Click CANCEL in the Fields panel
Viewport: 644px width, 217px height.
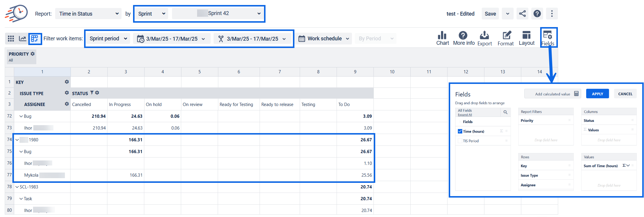(x=625, y=94)
